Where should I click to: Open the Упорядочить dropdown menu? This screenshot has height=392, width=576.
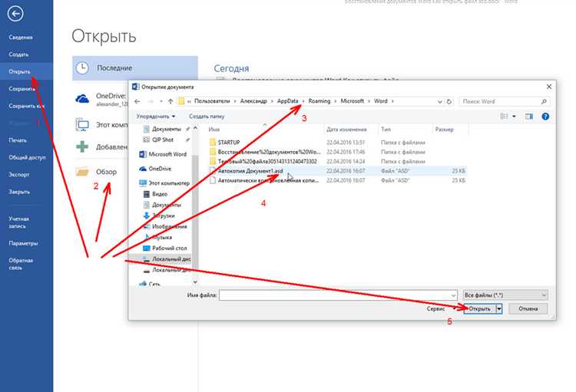click(x=156, y=117)
